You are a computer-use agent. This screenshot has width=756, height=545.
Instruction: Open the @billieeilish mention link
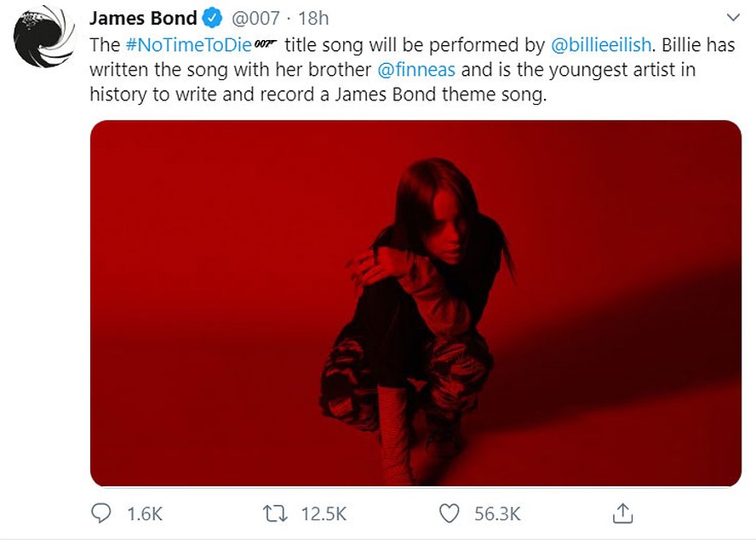(x=601, y=45)
